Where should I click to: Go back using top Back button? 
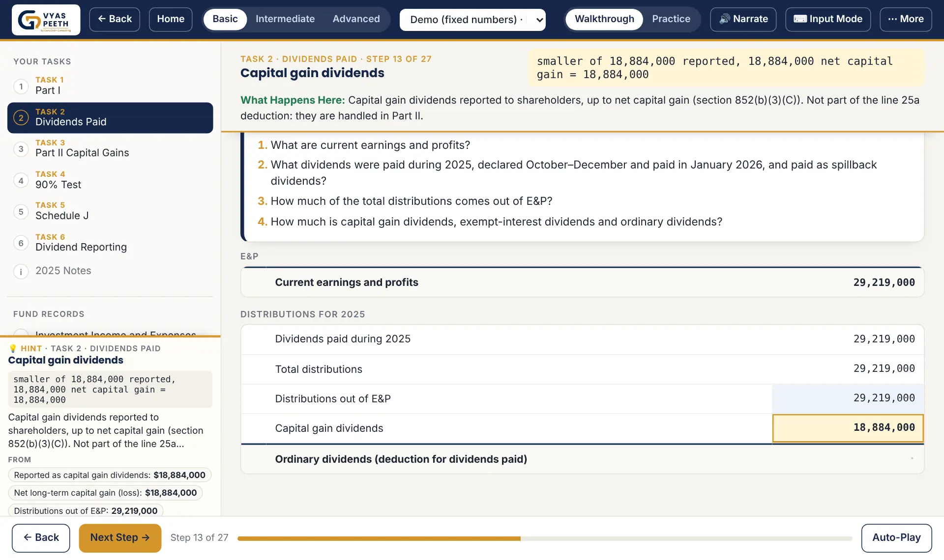click(115, 19)
